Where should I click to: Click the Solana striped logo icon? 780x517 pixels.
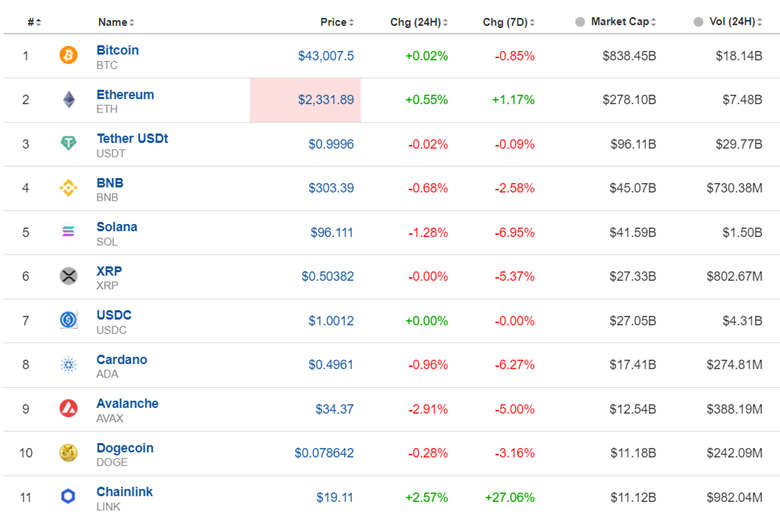(x=68, y=231)
